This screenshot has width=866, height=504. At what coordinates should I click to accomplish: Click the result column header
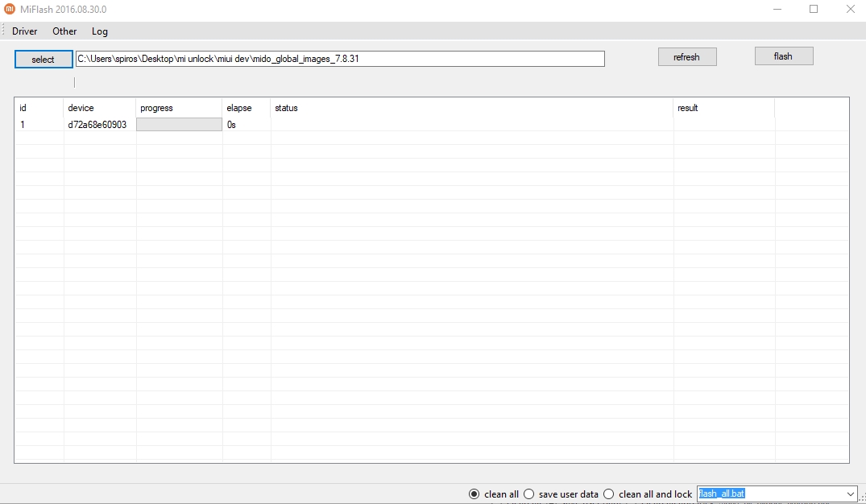tap(724, 108)
